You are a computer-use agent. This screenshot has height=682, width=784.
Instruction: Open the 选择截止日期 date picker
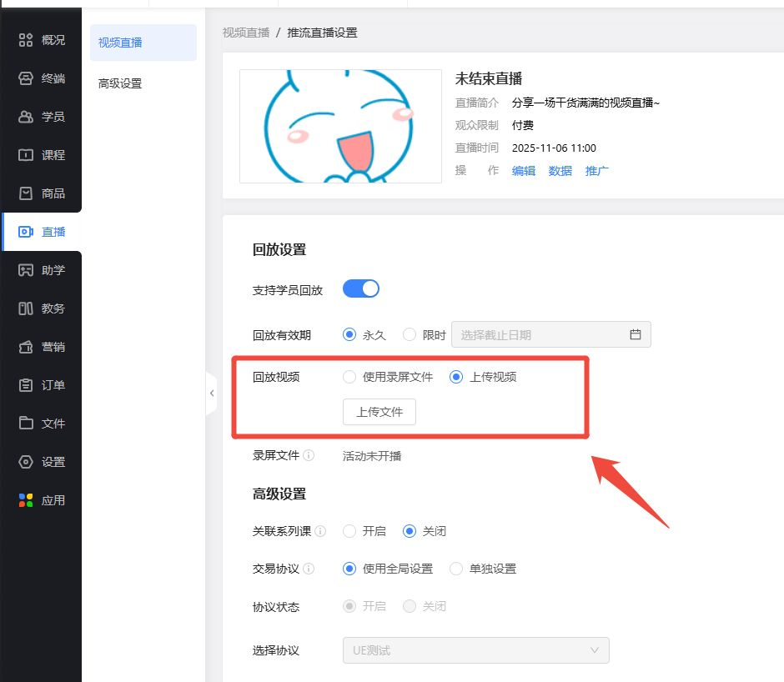click(x=550, y=334)
